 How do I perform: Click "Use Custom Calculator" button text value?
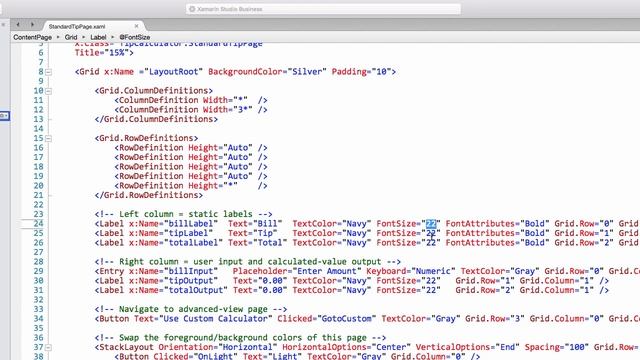coord(216,319)
